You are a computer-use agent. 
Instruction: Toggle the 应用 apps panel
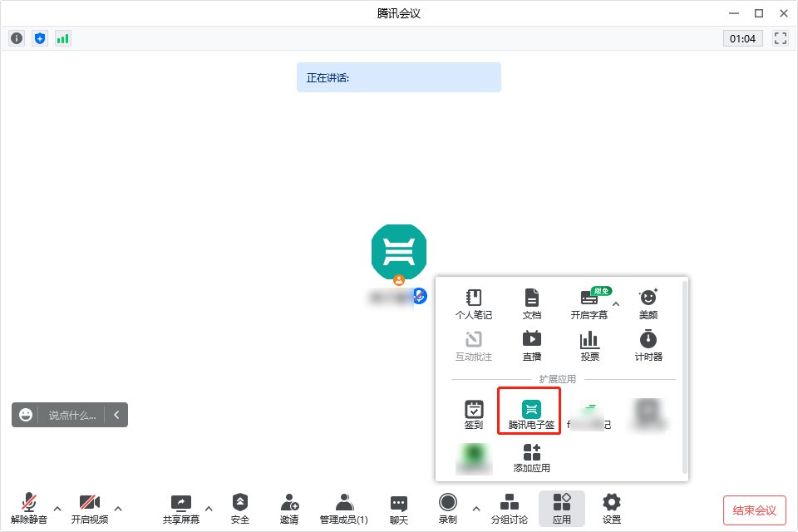pyautogui.click(x=562, y=508)
